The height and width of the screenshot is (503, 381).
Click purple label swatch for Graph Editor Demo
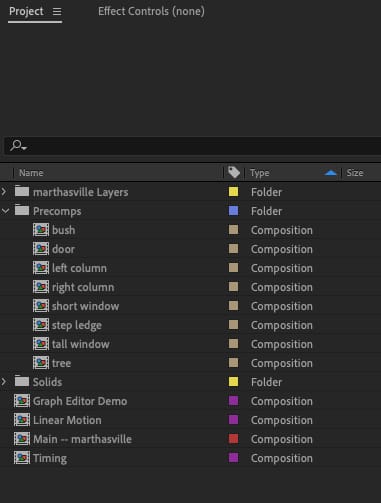tap(233, 401)
